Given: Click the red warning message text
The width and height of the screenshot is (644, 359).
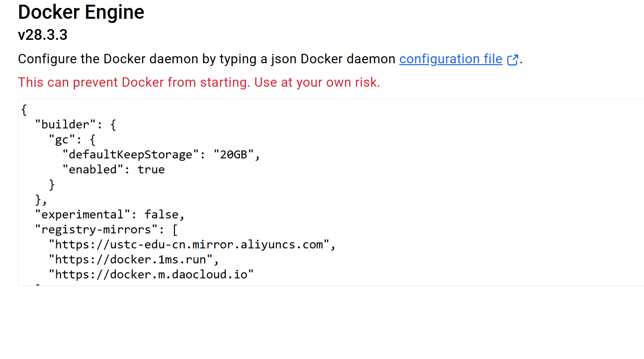Looking at the screenshot, I should pos(199,82).
